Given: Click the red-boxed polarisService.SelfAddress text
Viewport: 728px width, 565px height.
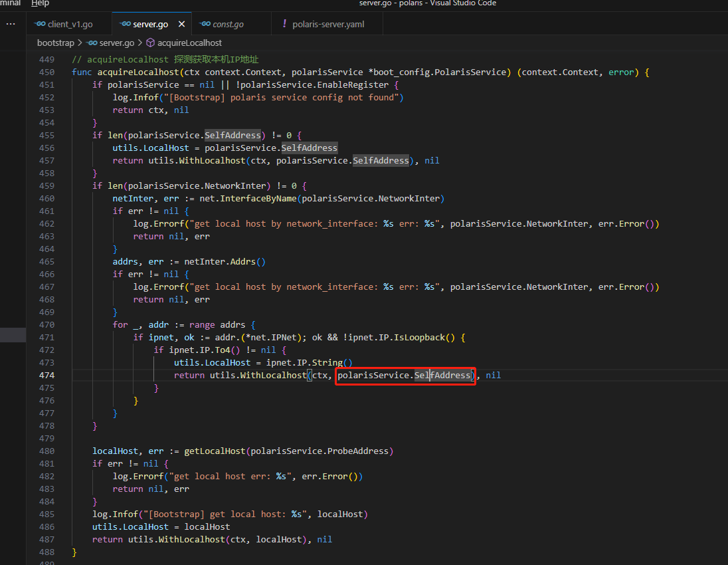Looking at the screenshot, I should [404, 375].
